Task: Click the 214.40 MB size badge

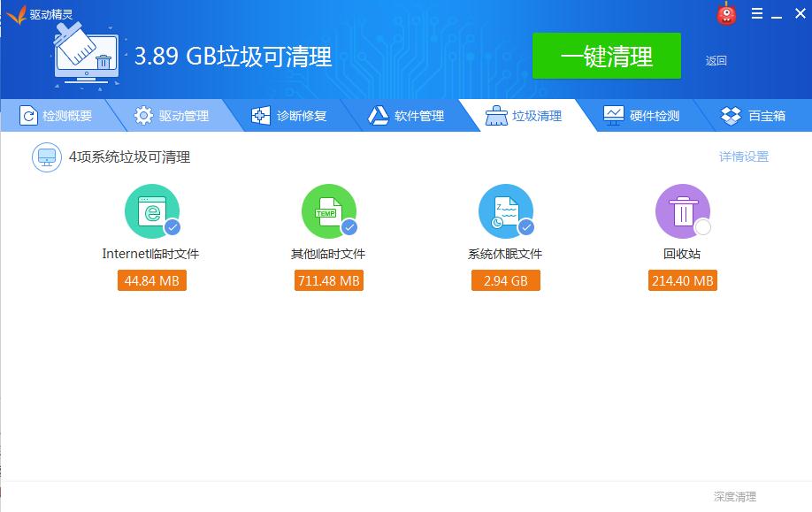Action: tap(683, 280)
